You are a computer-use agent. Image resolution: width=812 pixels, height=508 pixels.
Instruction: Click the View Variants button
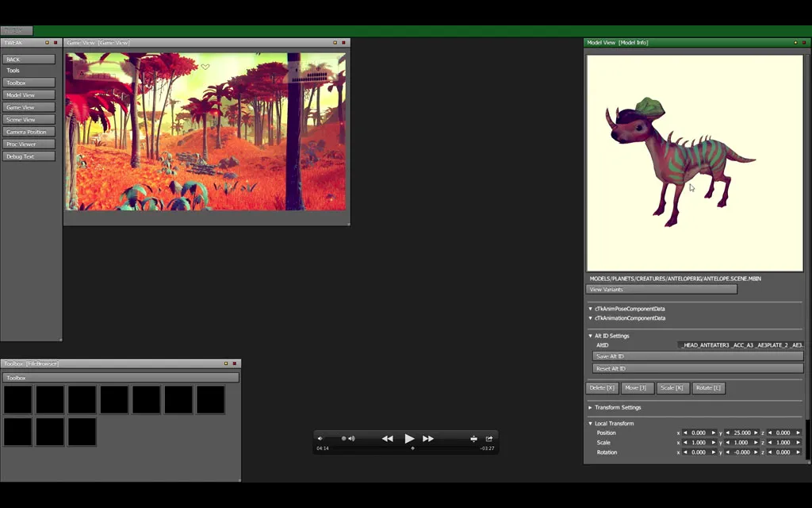coord(661,290)
